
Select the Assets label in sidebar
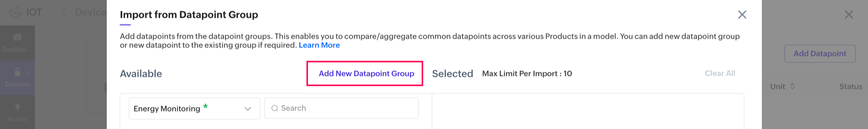17,119
